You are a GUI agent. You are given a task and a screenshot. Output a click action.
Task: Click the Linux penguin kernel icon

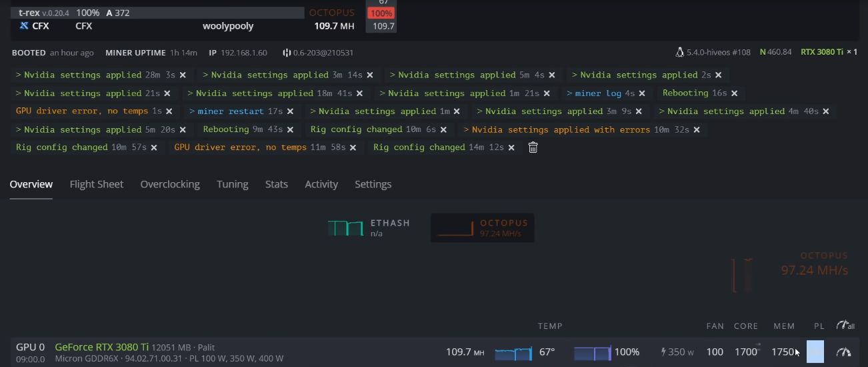click(679, 52)
